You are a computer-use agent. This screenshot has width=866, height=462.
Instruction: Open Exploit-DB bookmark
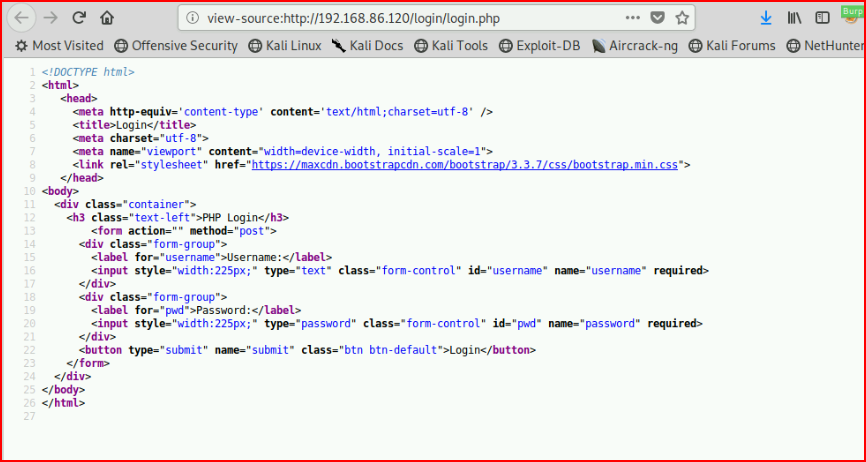coord(540,46)
